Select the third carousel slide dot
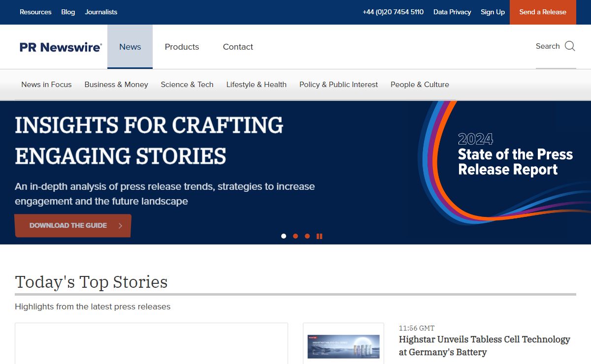 (307, 236)
